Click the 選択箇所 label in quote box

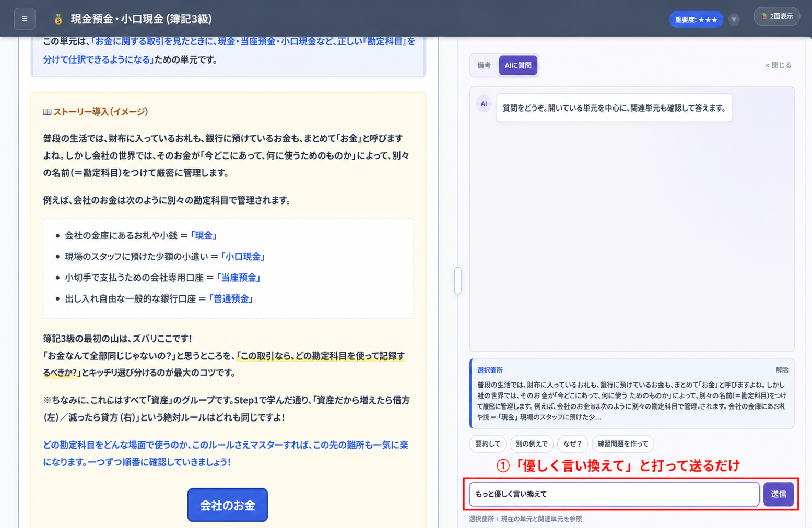coord(490,370)
